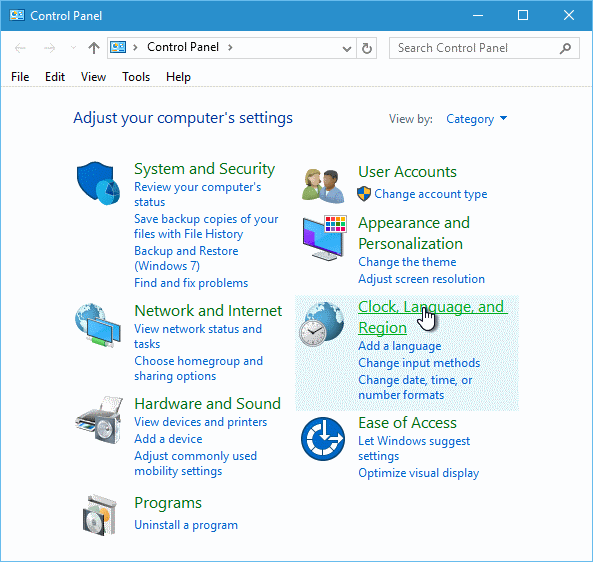Open Ease of Access heading link

pos(407,422)
